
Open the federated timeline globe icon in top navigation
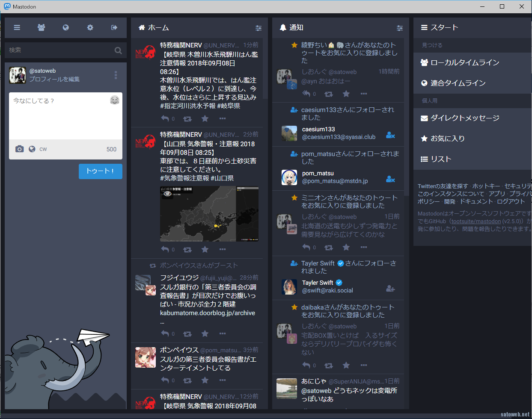click(x=65, y=27)
